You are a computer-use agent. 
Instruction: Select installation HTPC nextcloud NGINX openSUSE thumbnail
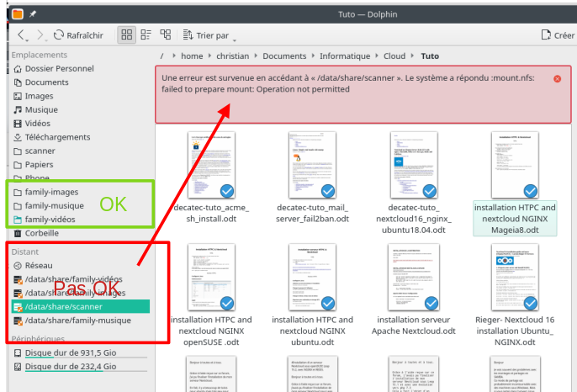pyautogui.click(x=211, y=277)
